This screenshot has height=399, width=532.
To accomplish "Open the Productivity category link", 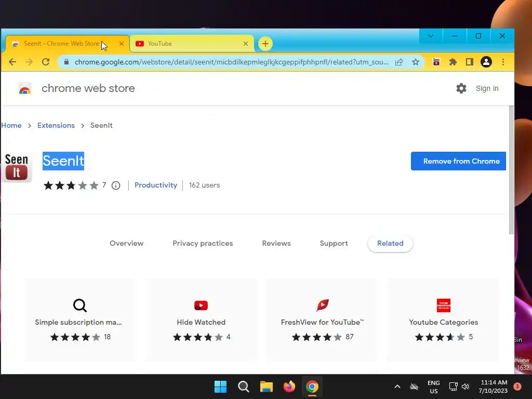I will pos(156,185).
